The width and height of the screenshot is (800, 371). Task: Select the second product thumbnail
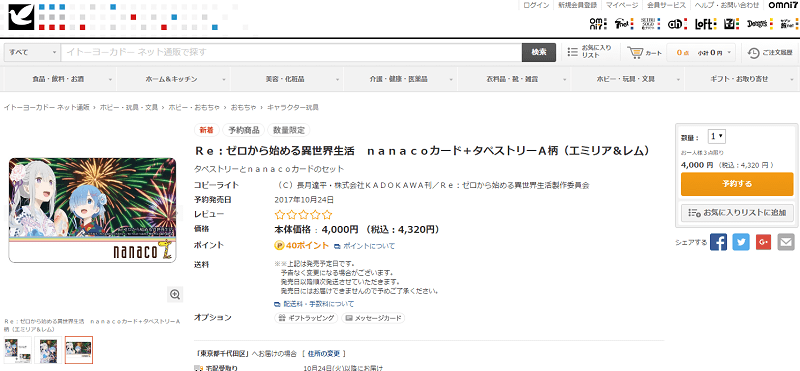(48, 350)
